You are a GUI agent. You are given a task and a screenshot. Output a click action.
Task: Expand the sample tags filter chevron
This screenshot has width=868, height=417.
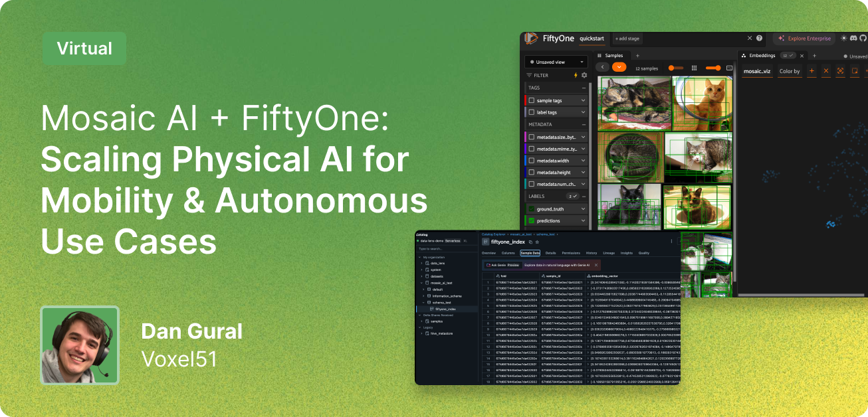tap(583, 100)
